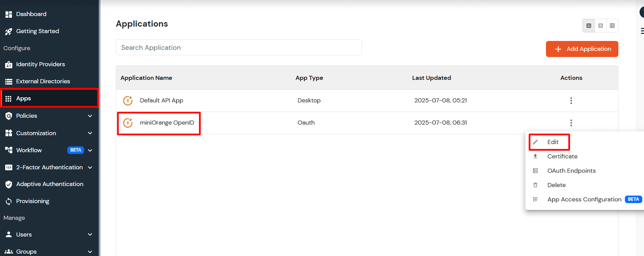
Task: Click the Application Name column header
Action: [146, 78]
